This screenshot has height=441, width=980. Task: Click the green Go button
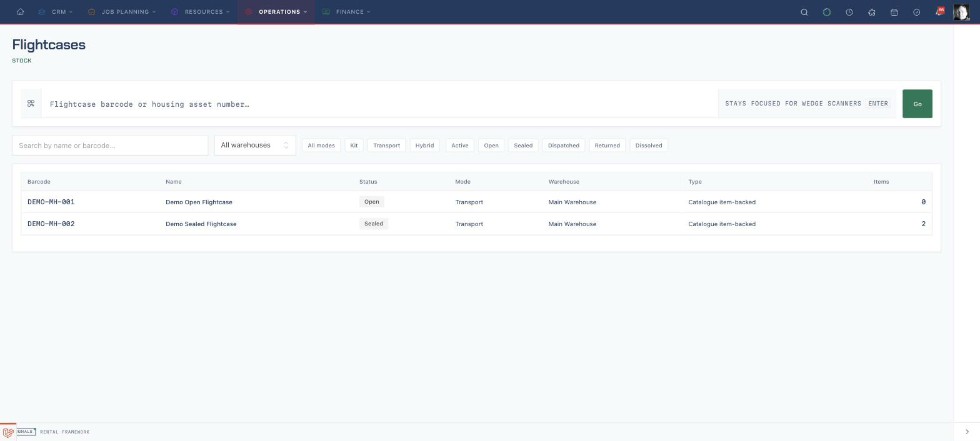[x=917, y=104]
